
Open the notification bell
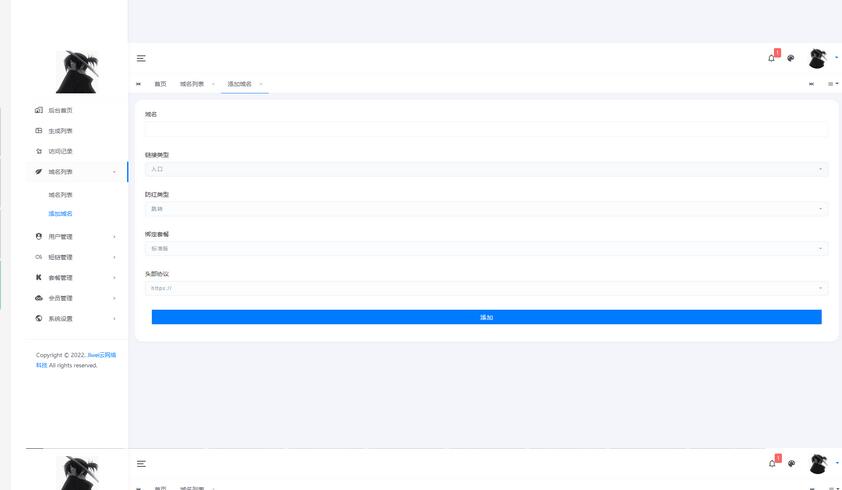[771, 58]
